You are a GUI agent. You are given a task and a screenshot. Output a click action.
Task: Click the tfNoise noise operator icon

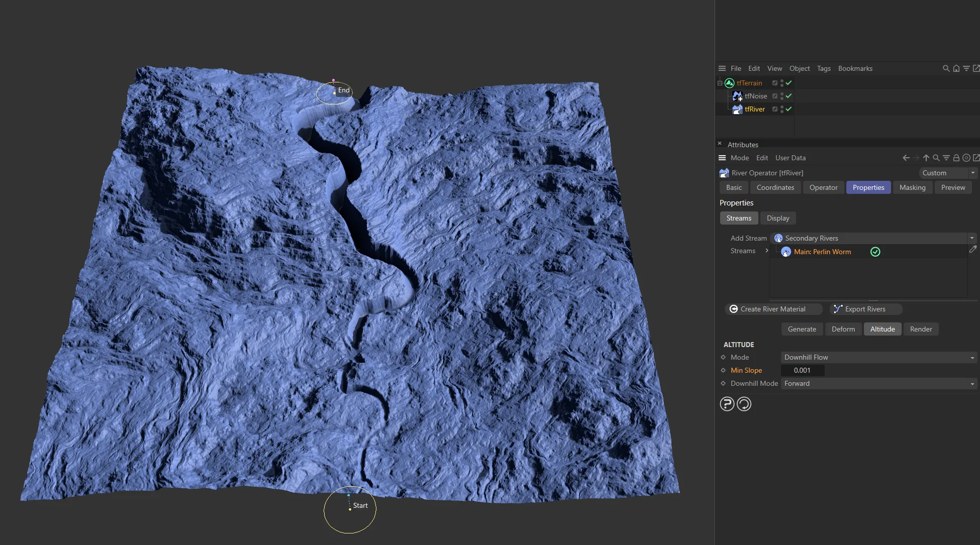point(737,96)
